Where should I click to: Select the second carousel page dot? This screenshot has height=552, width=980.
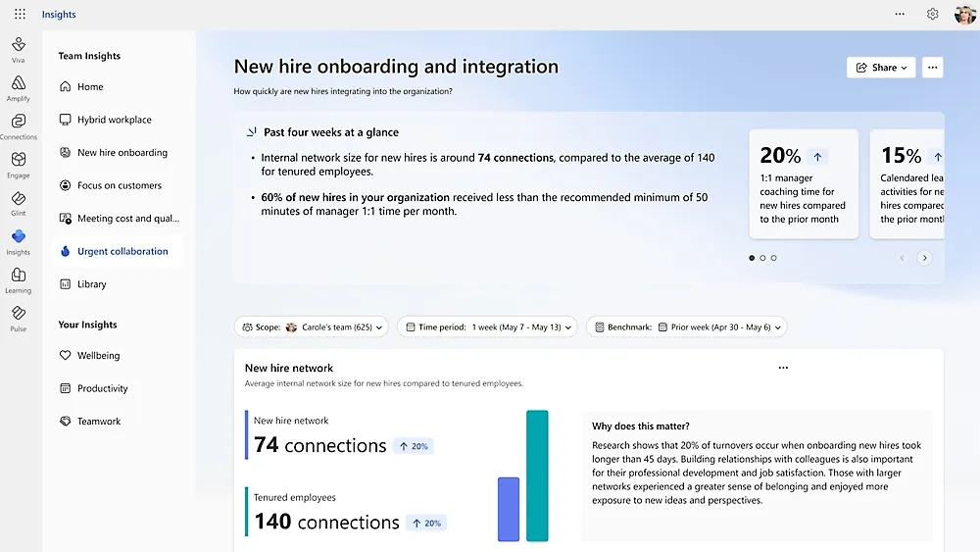[x=762, y=258]
